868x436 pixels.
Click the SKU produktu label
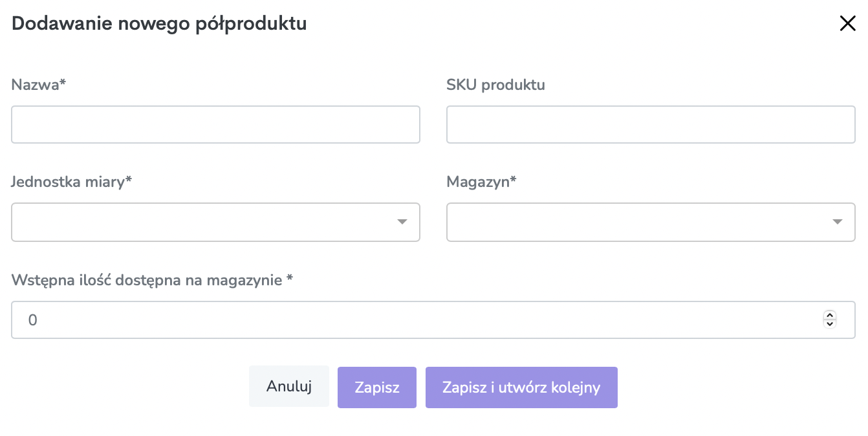pyautogui.click(x=495, y=85)
